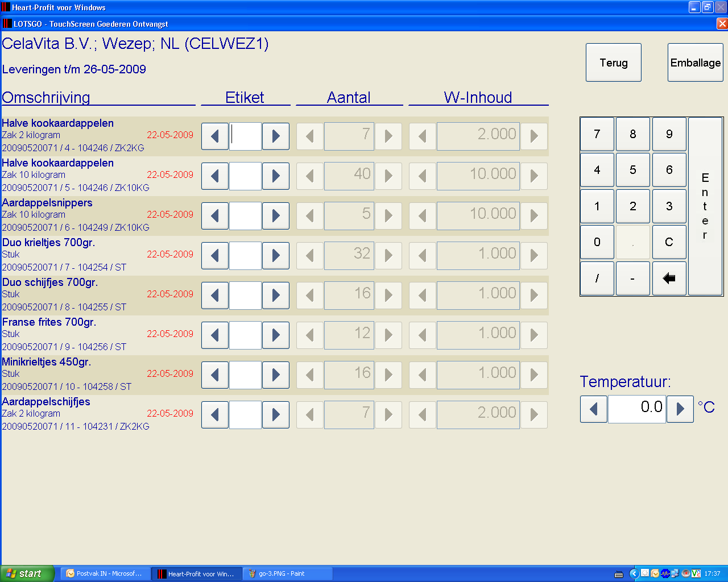Increase Etiket for Halve kookaardappelen Zak 10 kilogram
The height and width of the screenshot is (582, 728).
(x=276, y=176)
